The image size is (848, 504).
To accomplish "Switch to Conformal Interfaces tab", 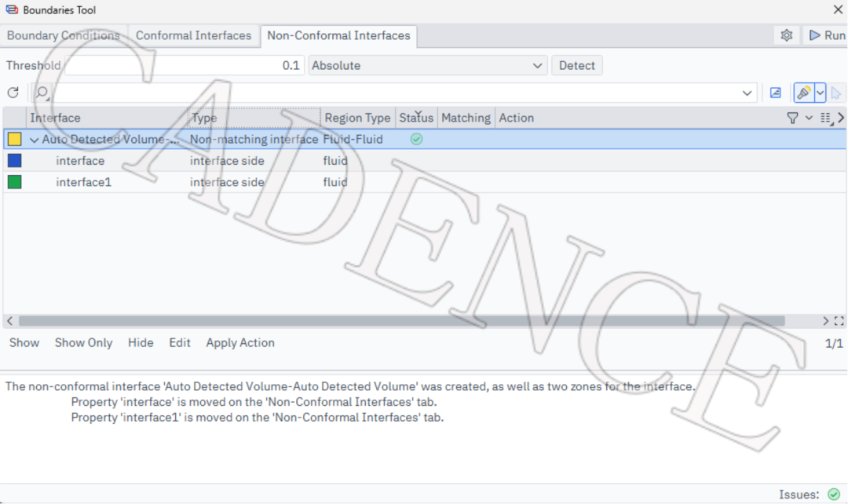I will tap(194, 35).
